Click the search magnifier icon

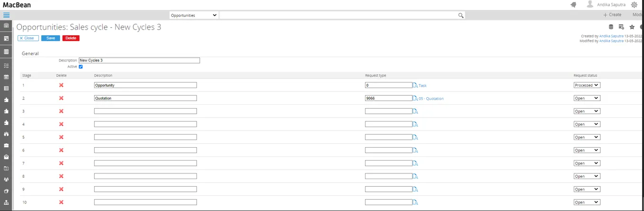coord(461,15)
